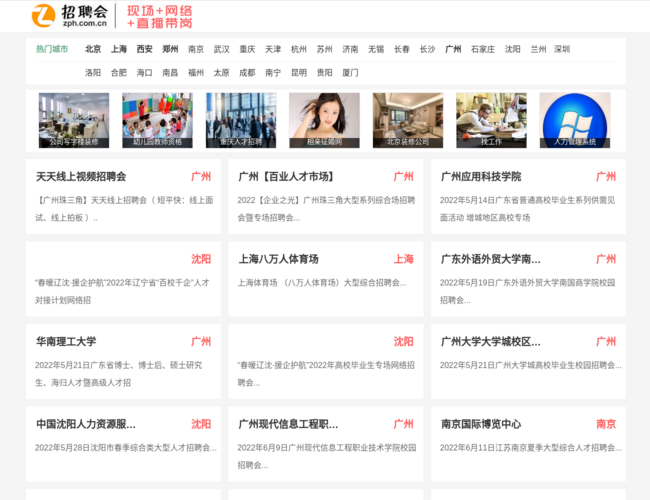Screen dimensions: 650x500
Task: Open 广州现代信息工程职... listing
Action: (x=288, y=424)
